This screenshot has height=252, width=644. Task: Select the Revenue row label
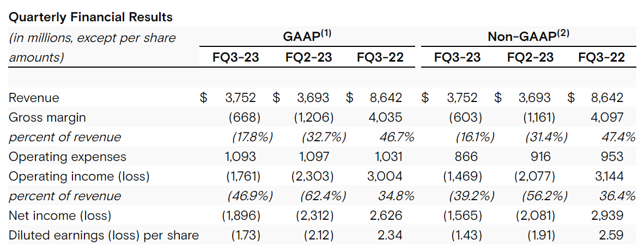(34, 98)
